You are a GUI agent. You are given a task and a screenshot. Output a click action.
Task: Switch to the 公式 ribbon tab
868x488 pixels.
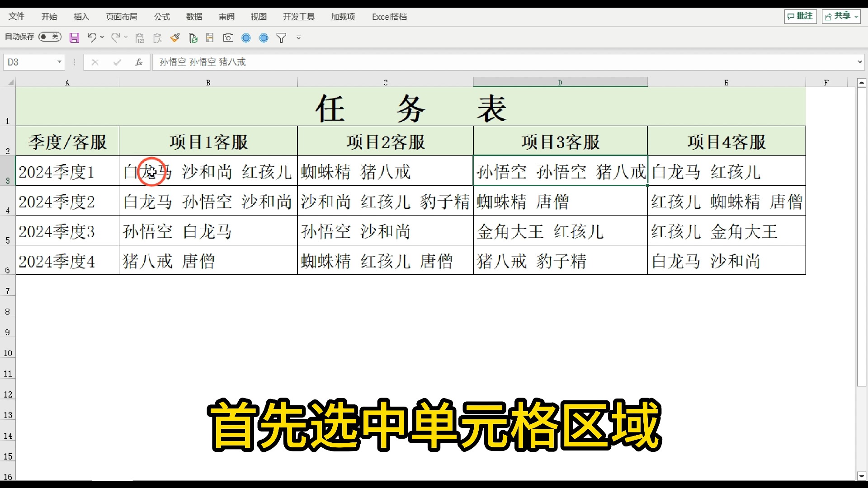pyautogui.click(x=162, y=17)
